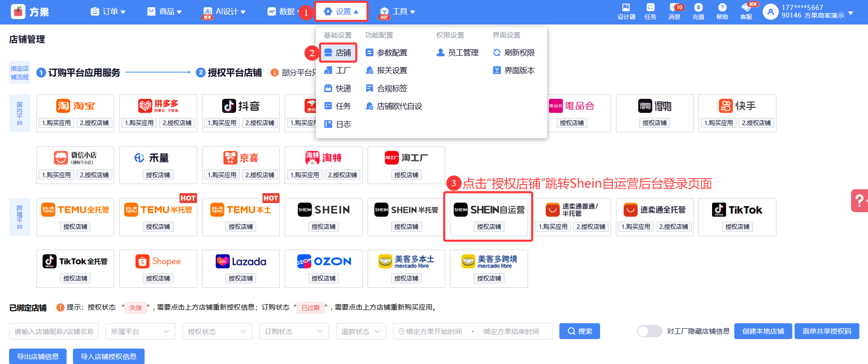
Task: Open the 订购状态 dropdown
Action: coord(294,331)
